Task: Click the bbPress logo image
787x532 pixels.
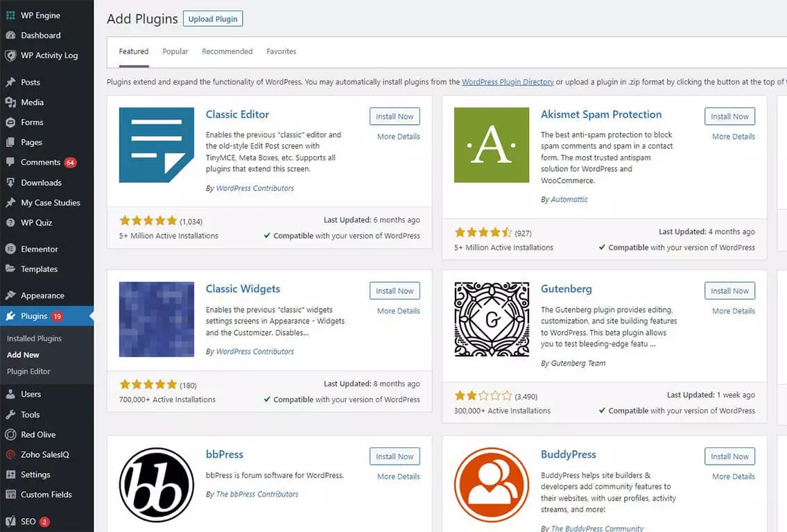Action: (x=157, y=485)
